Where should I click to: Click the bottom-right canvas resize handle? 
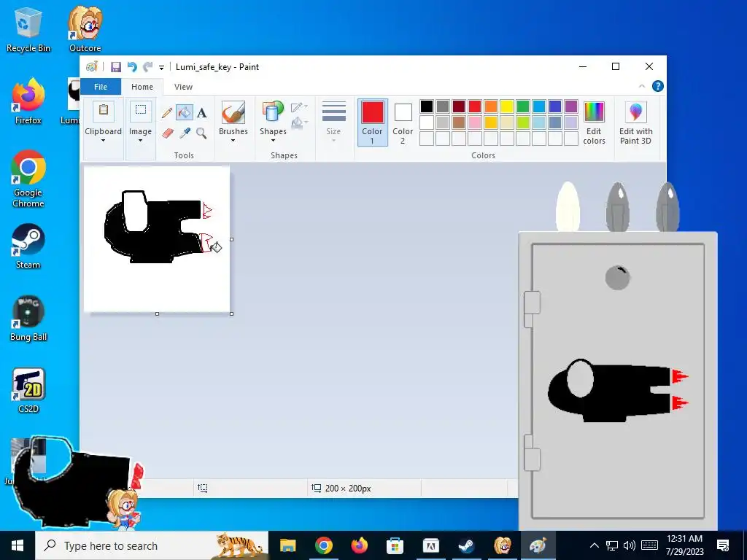click(x=231, y=314)
